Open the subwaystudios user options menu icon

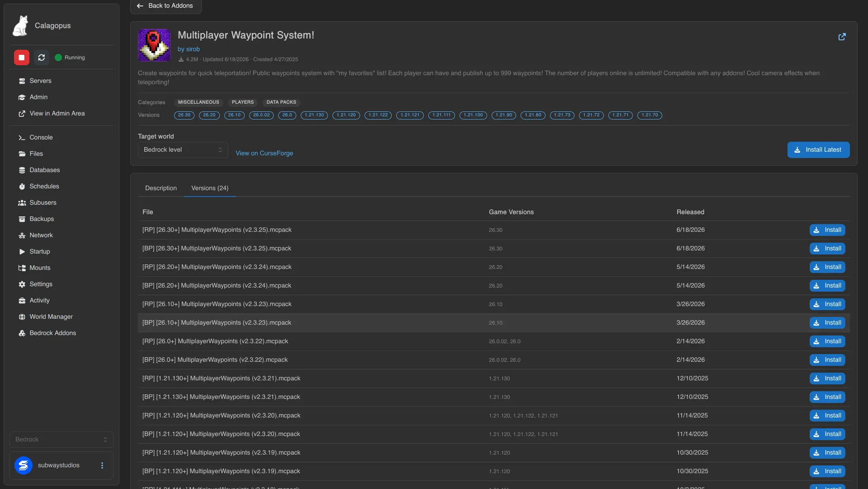(102, 465)
